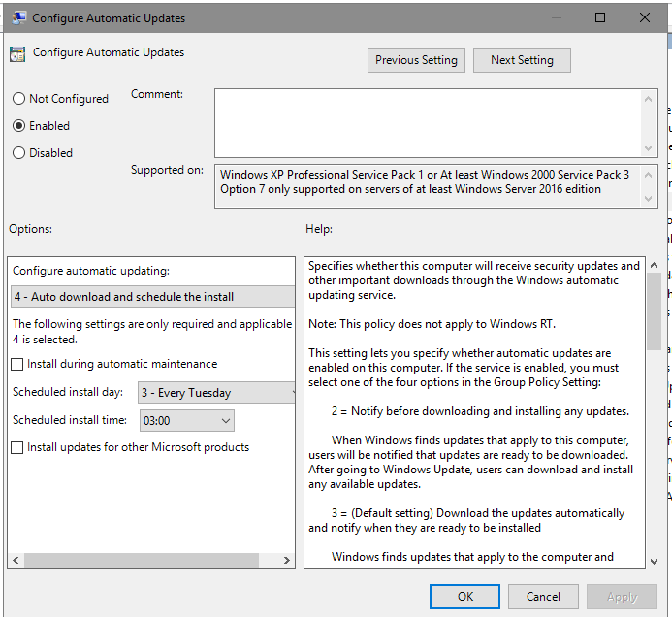Click the Apply button
Viewport: 672px width, 617px height.
tap(622, 597)
